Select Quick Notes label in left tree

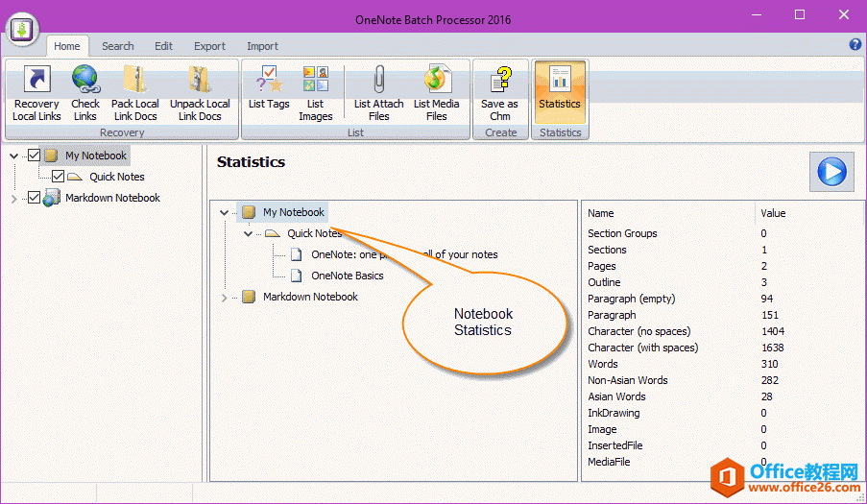click(117, 177)
